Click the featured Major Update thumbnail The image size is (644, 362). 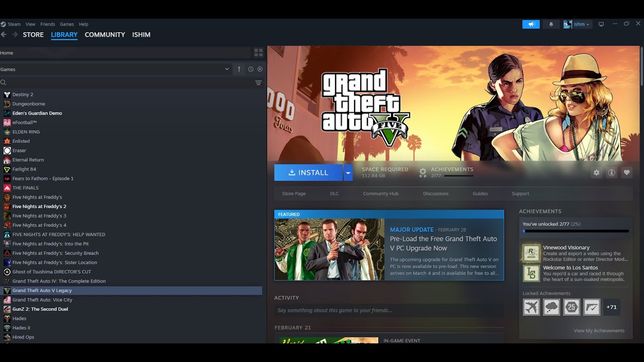tap(330, 249)
